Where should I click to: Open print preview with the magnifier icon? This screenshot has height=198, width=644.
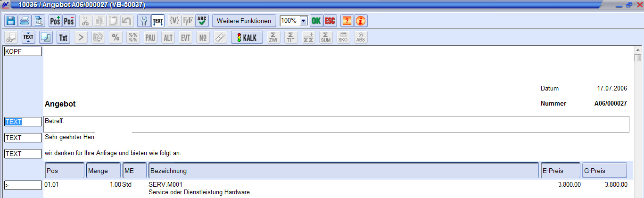pos(38,21)
